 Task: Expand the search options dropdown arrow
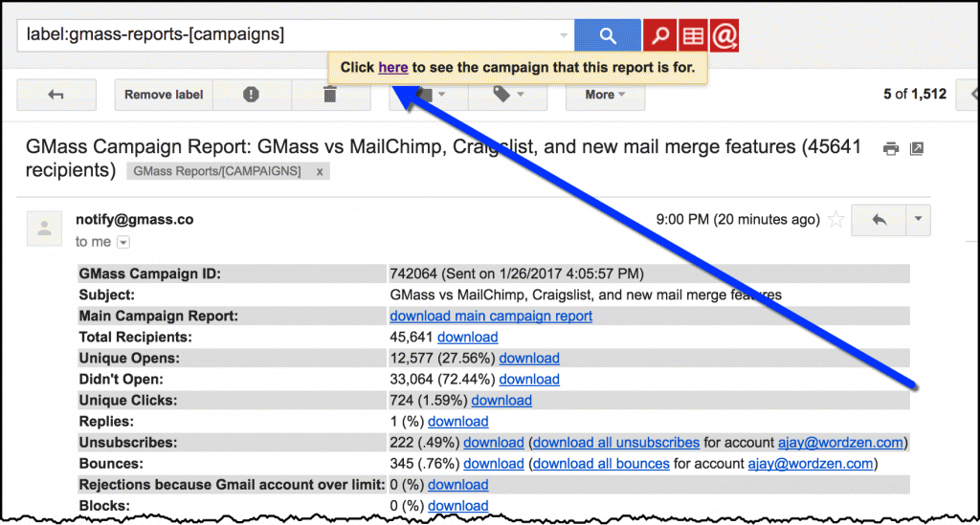[563, 36]
